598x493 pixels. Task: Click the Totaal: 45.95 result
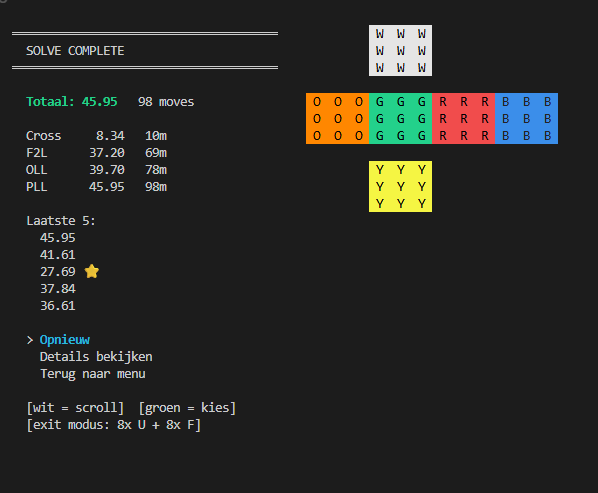point(72,102)
